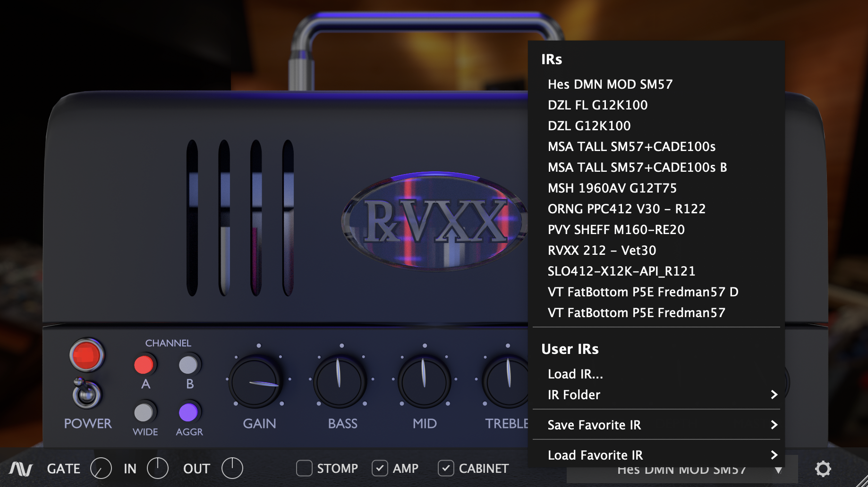868x487 pixels.
Task: Click the GATE knob
Action: (x=101, y=469)
